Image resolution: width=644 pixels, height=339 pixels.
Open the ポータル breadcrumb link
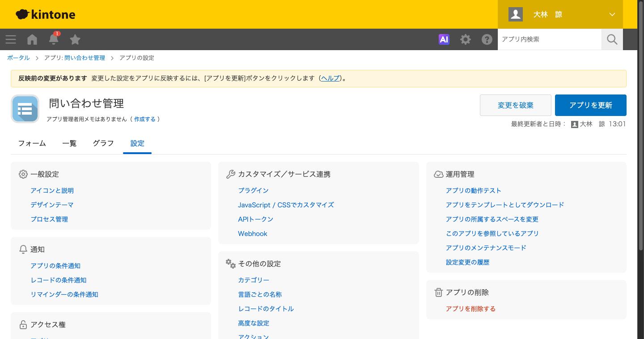pos(18,58)
